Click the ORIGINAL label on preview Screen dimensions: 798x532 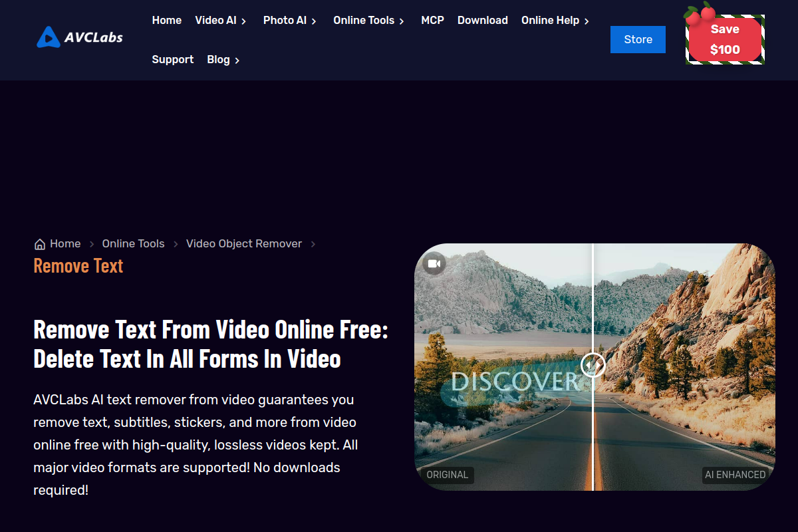pyautogui.click(x=448, y=475)
